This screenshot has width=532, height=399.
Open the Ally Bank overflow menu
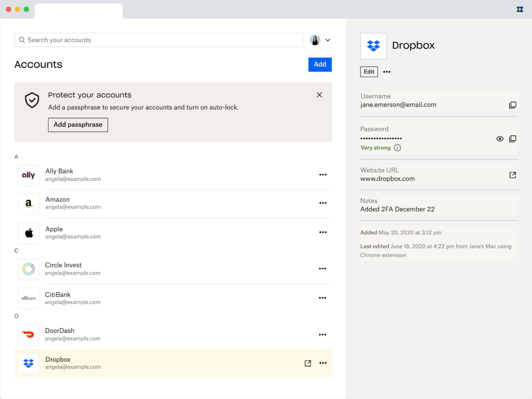tap(323, 175)
